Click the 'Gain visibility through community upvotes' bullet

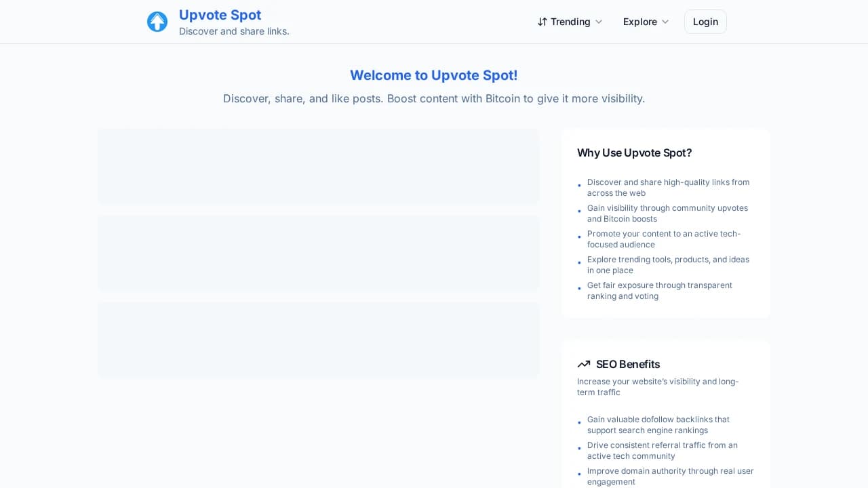pos(667,213)
